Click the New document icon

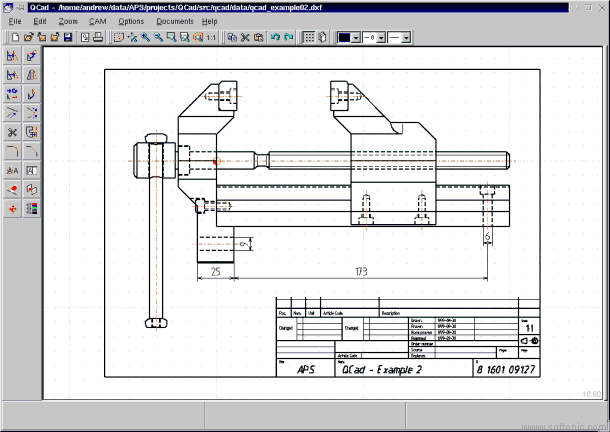[15, 37]
